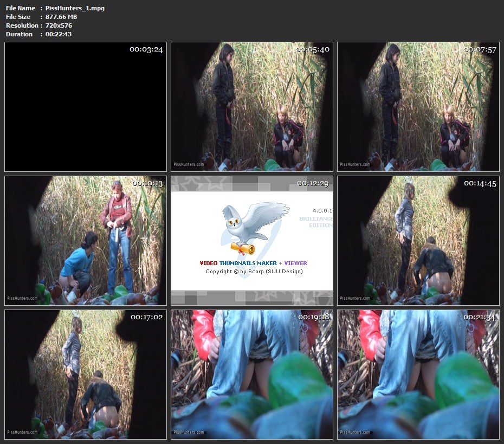Screen dimensions: 504x444
Task: Click the 720x576 resolution value
Action: pyautogui.click(x=59, y=25)
